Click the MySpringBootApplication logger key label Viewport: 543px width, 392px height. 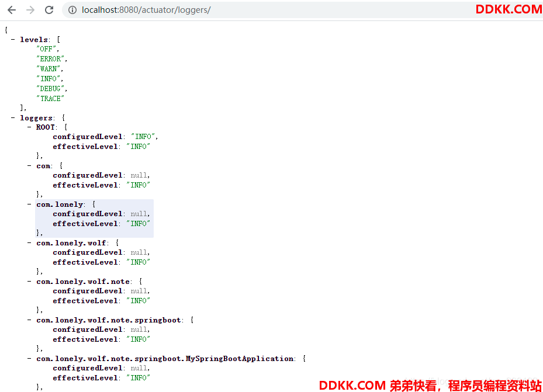pyautogui.click(x=165, y=359)
